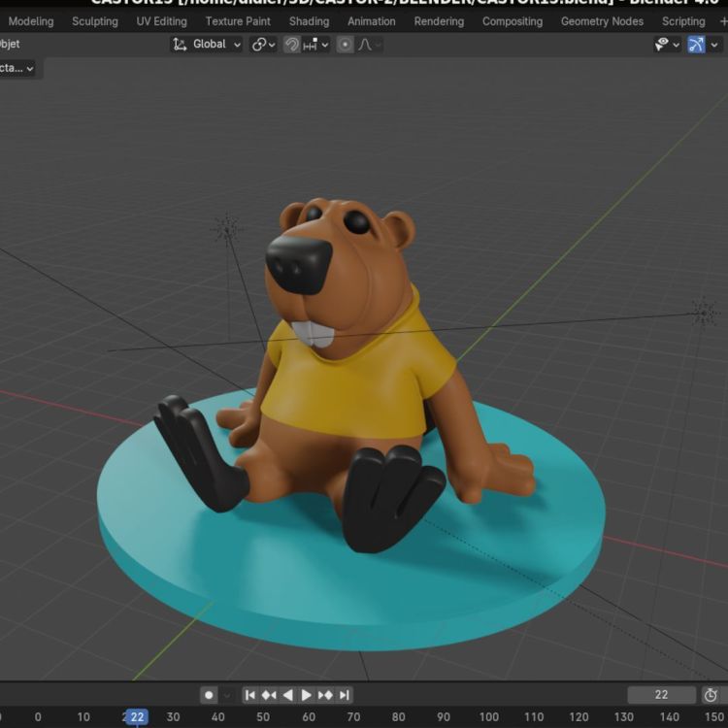Open the Sculpting workspace tab
Viewport: 728px width, 728px height.
pos(94,21)
